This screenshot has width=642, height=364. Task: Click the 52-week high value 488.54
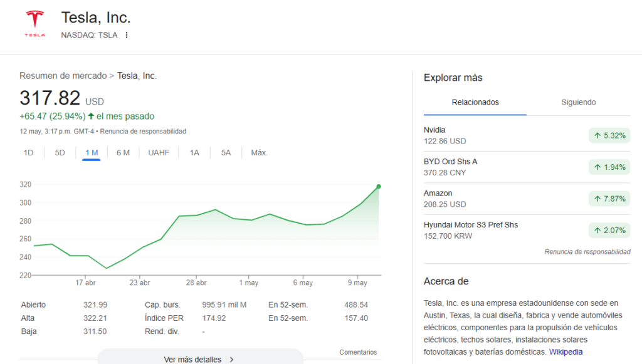click(356, 304)
